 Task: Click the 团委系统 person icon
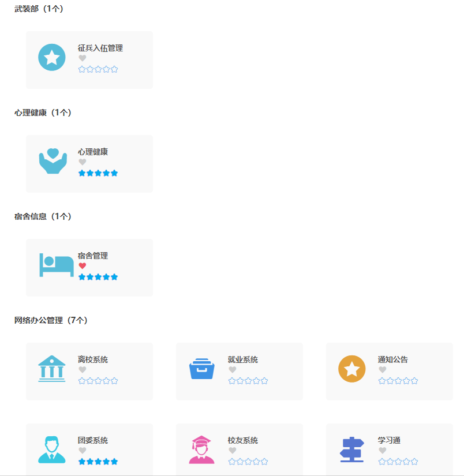pos(52,450)
